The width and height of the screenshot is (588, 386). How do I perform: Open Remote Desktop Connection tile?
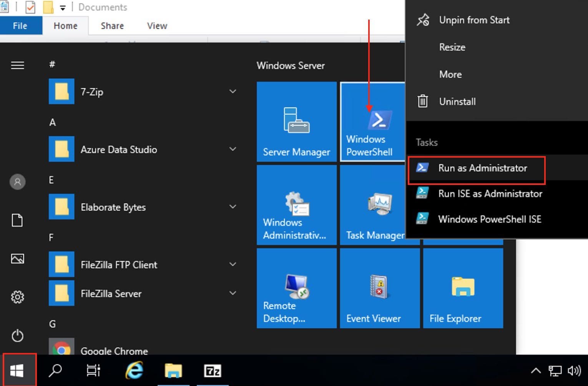click(296, 288)
